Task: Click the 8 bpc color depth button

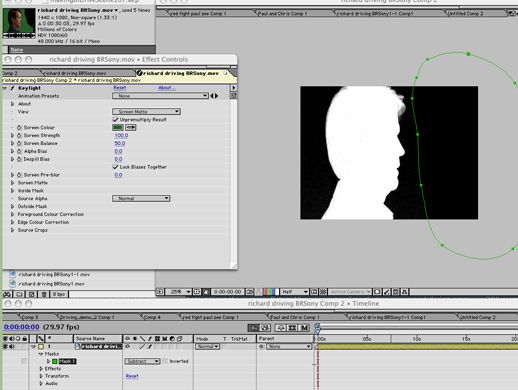Action: click(x=59, y=294)
